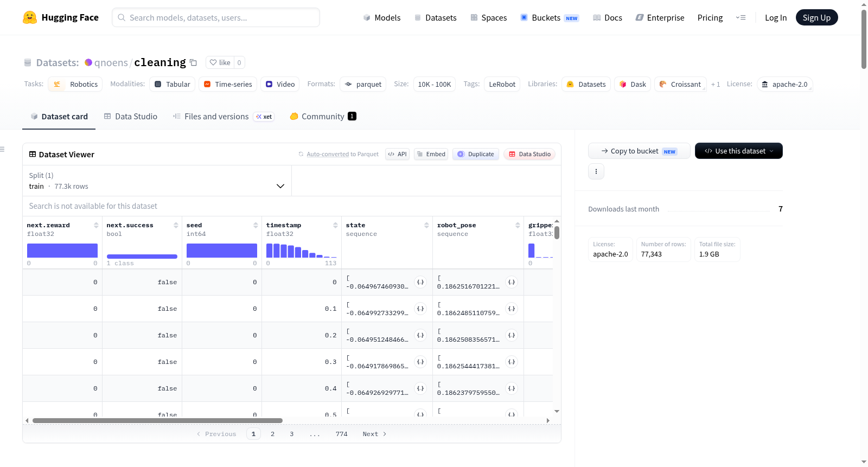Click the Embed button
This screenshot has width=868, height=467.
(x=431, y=154)
